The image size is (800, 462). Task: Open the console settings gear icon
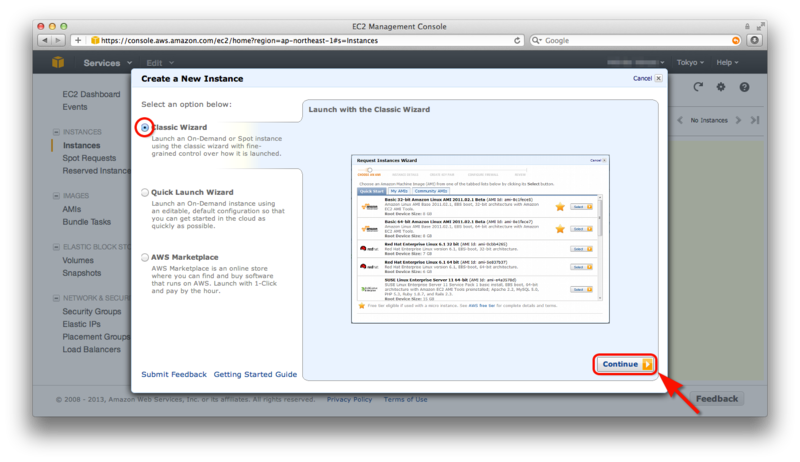(x=720, y=87)
